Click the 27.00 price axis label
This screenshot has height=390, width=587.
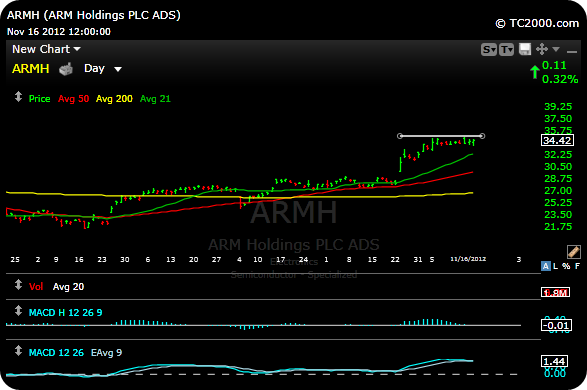tap(558, 191)
